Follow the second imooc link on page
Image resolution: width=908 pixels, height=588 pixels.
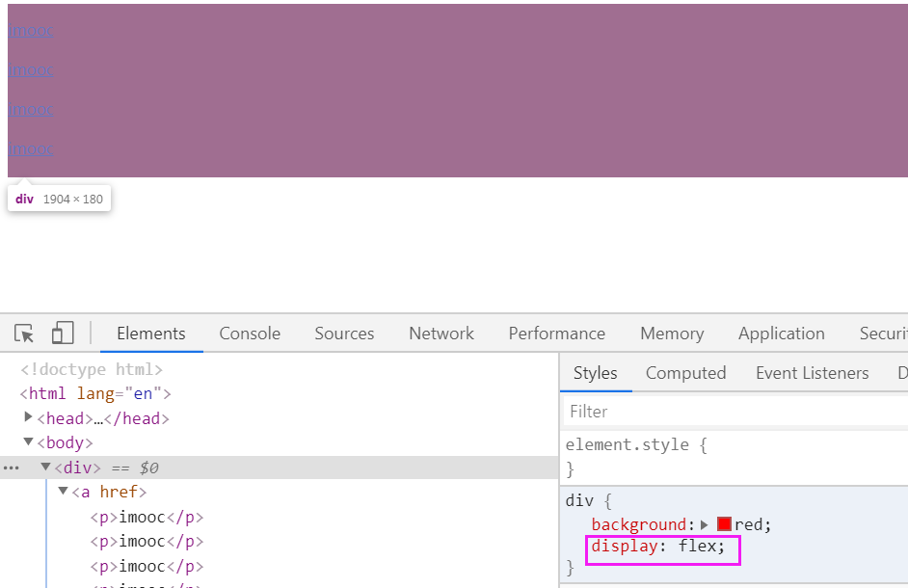[x=31, y=69]
